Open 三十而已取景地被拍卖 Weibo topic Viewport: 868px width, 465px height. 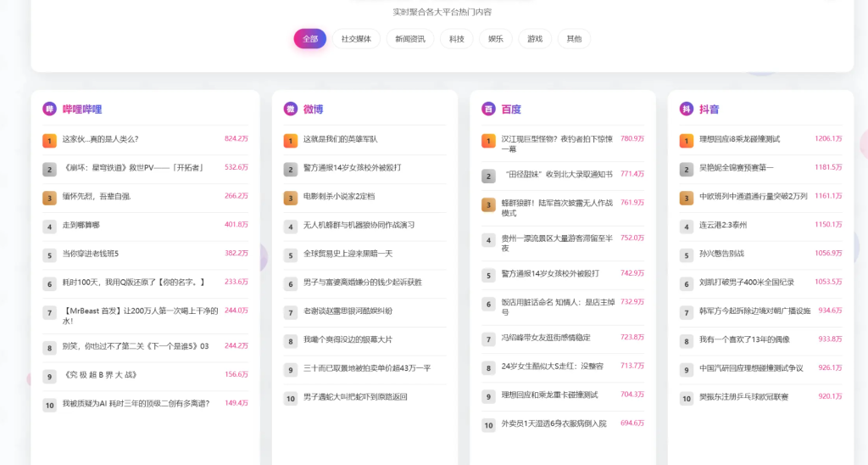point(366,368)
